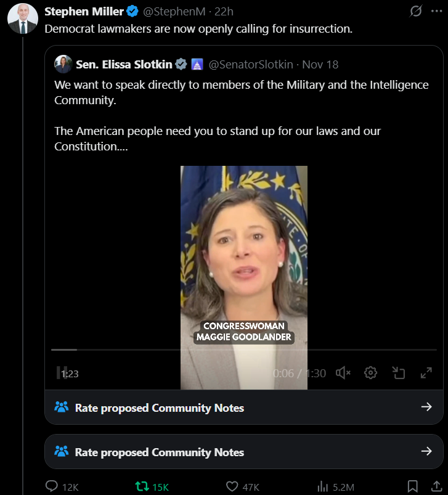Click the Stephen Miller display name

(x=84, y=11)
